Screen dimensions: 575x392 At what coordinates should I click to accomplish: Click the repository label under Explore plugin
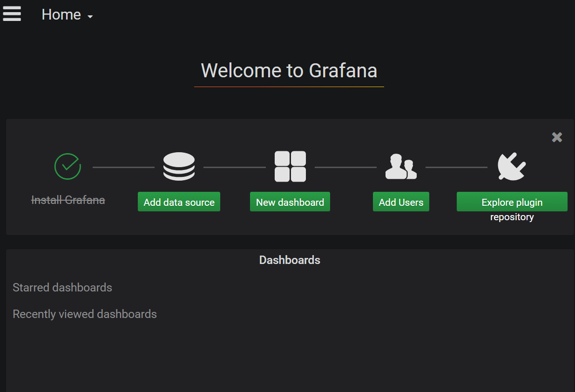point(512,217)
